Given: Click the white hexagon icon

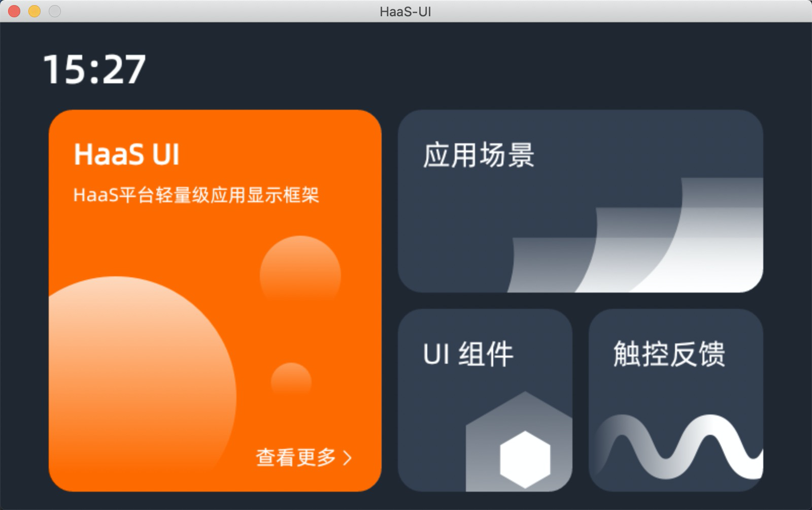Looking at the screenshot, I should tap(525, 459).
